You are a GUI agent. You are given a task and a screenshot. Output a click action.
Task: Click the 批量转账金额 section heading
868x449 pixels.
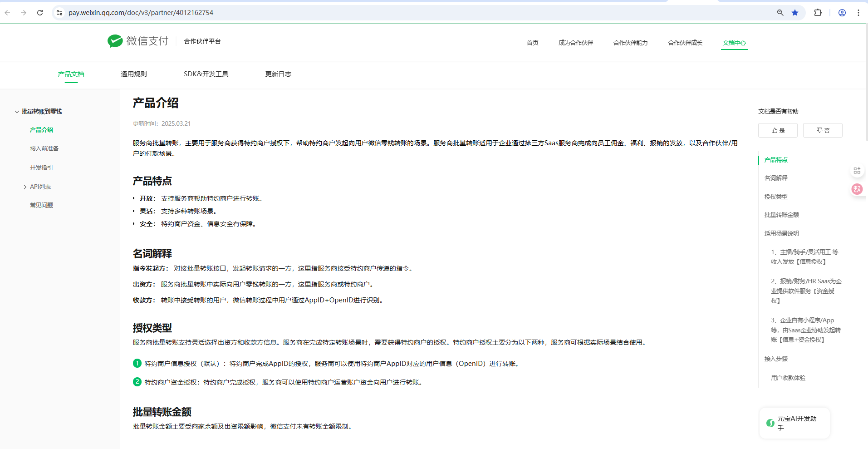[x=162, y=412]
